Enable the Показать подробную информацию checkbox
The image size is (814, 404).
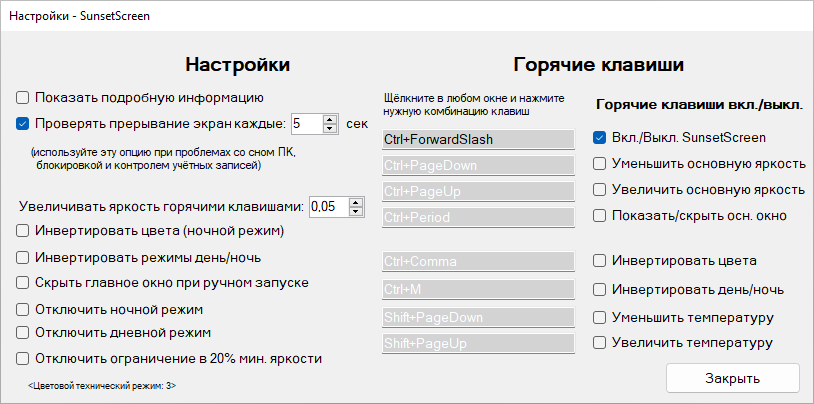point(23,98)
